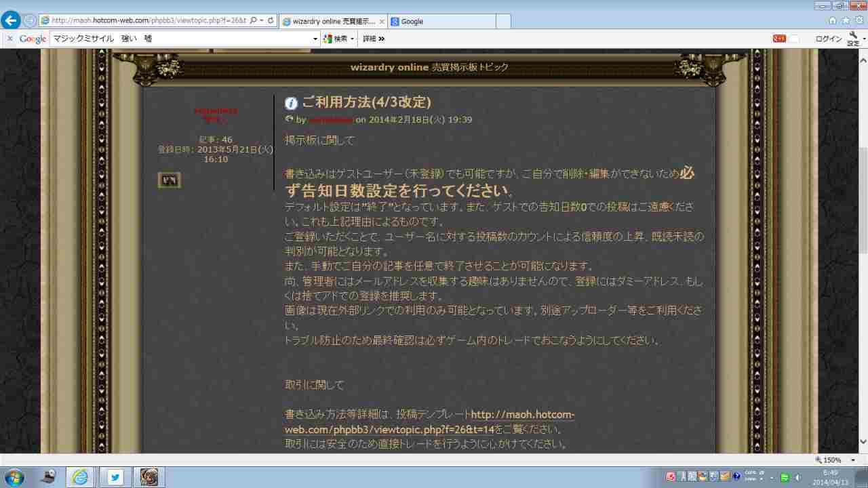Click the Google toolbar 検索 search button

coord(335,39)
